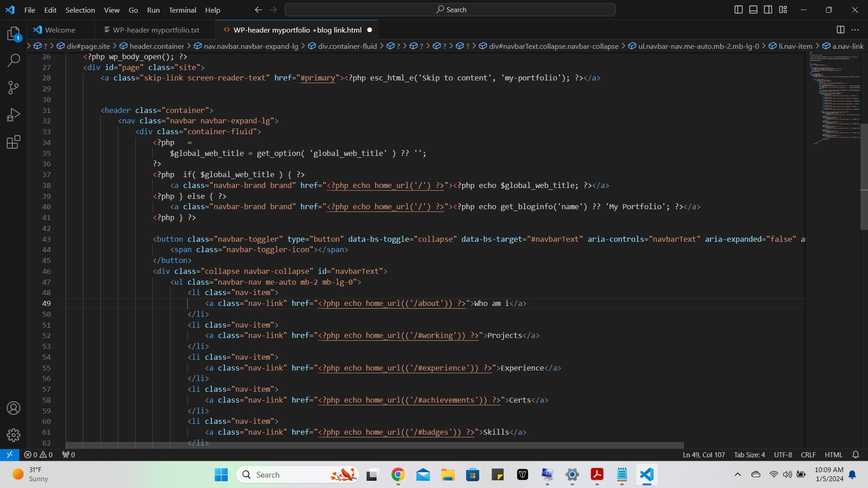Click the ports forwarded status item

pos(69,455)
